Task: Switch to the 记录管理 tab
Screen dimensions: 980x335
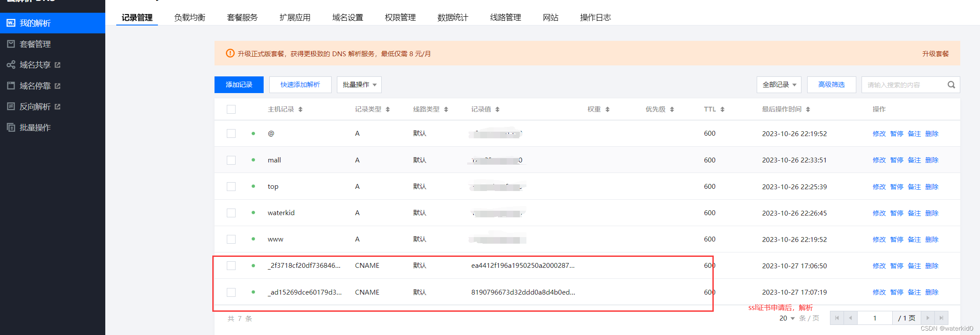Action: pos(137,18)
